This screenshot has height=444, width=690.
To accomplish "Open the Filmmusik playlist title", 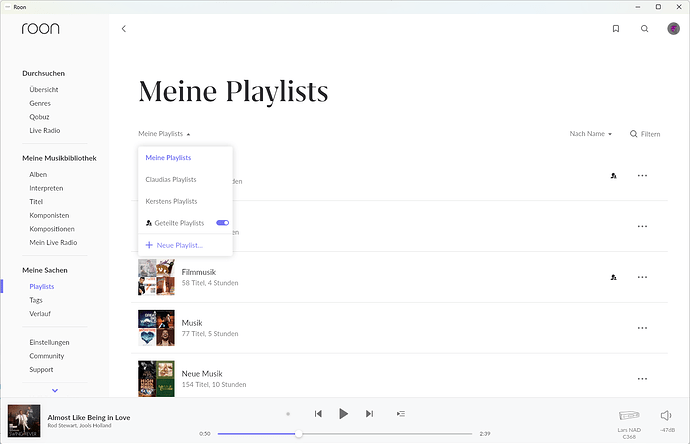I will pos(199,272).
